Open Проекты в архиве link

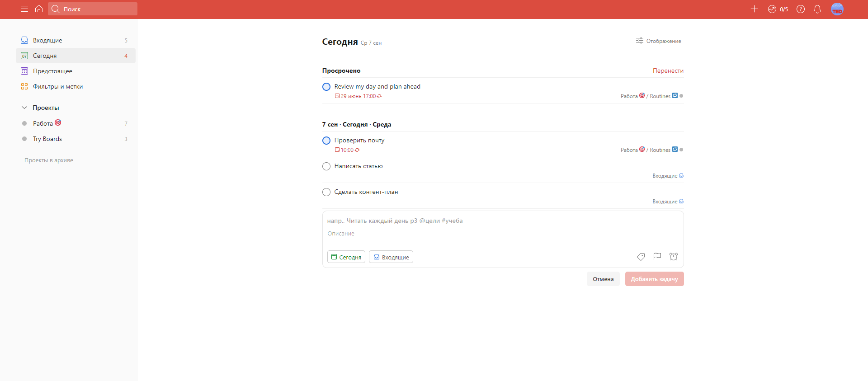[49, 160]
